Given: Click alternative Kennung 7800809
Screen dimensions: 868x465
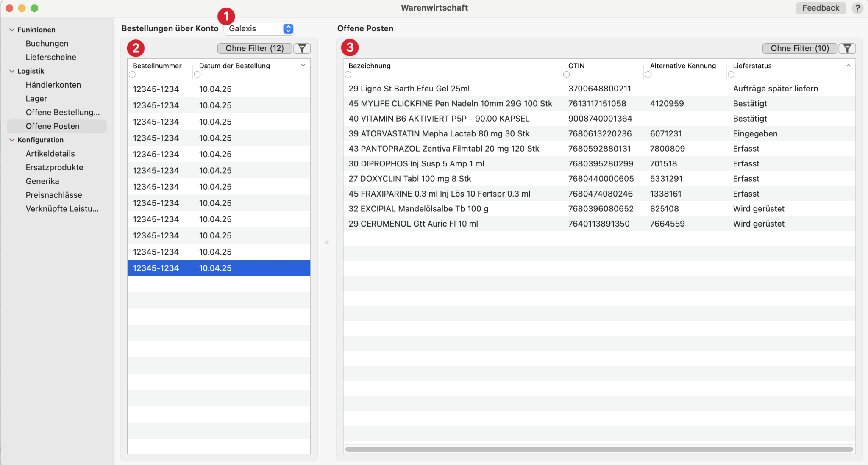Looking at the screenshot, I should tap(668, 149).
